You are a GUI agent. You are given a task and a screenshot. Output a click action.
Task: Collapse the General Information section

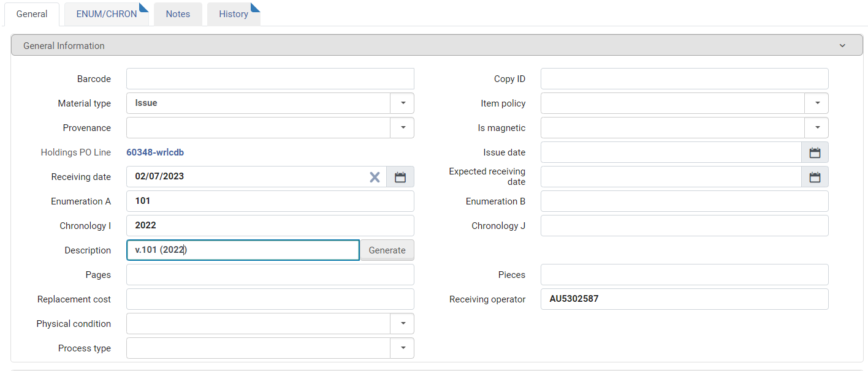click(842, 46)
